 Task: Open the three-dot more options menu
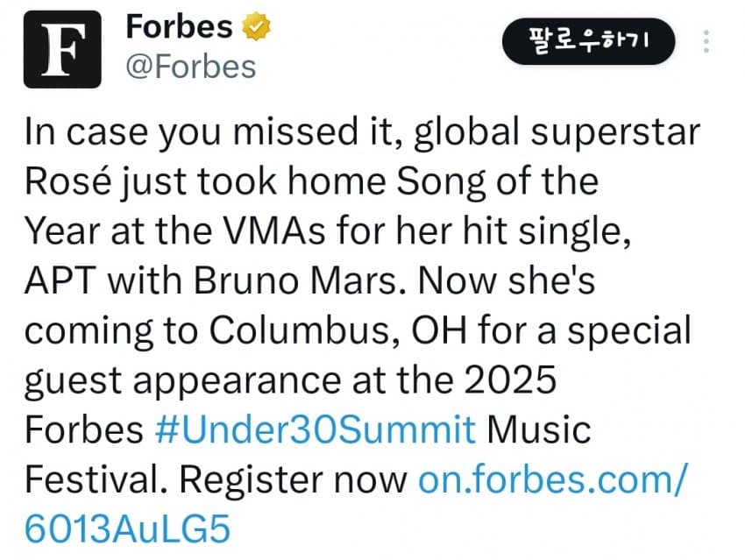(706, 41)
